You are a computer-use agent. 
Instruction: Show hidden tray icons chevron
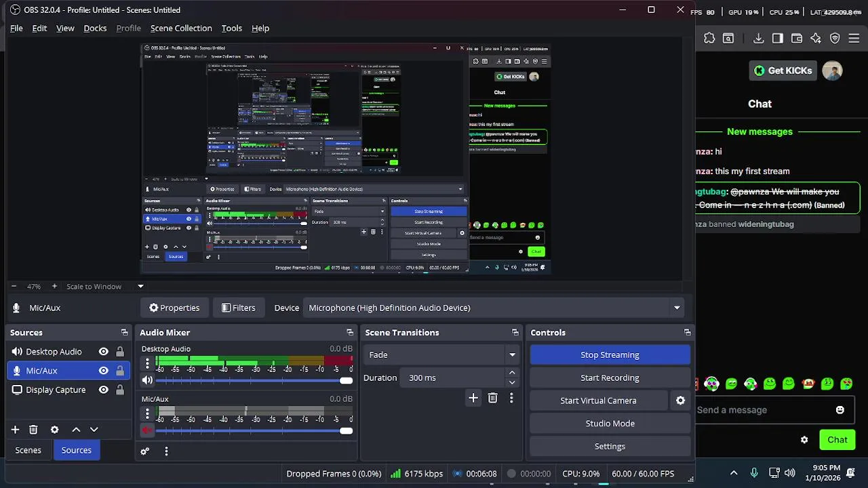tap(734, 473)
